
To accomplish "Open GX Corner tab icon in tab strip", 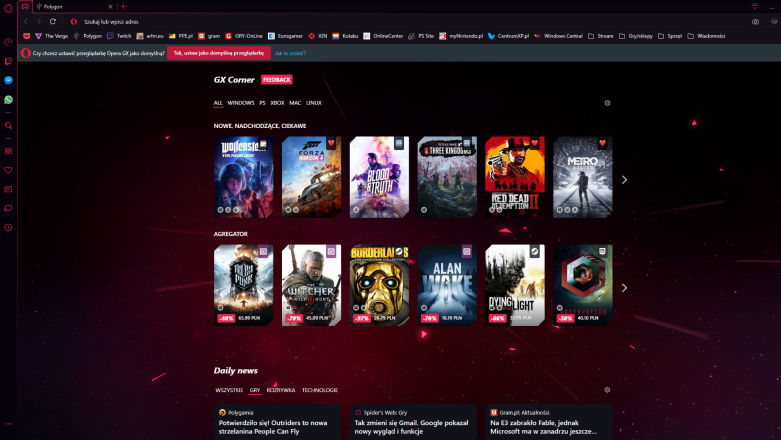I will 25,6.
